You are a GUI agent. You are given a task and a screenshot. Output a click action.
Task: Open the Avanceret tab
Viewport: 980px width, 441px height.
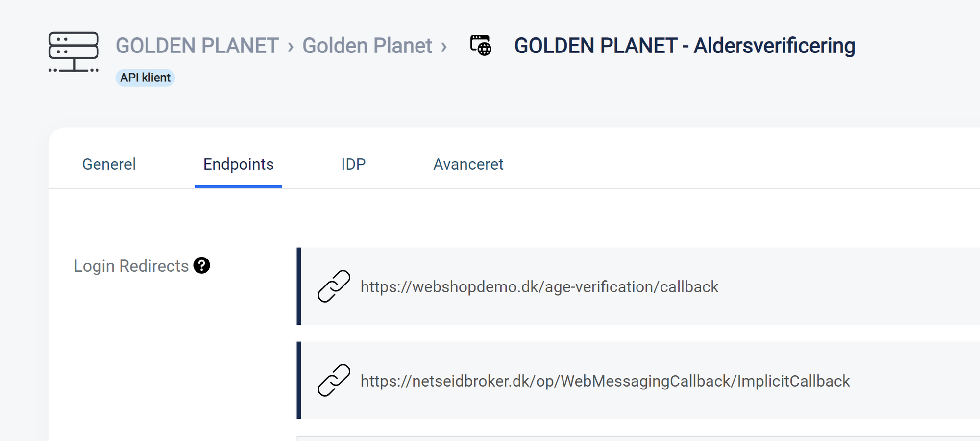pyautogui.click(x=468, y=164)
